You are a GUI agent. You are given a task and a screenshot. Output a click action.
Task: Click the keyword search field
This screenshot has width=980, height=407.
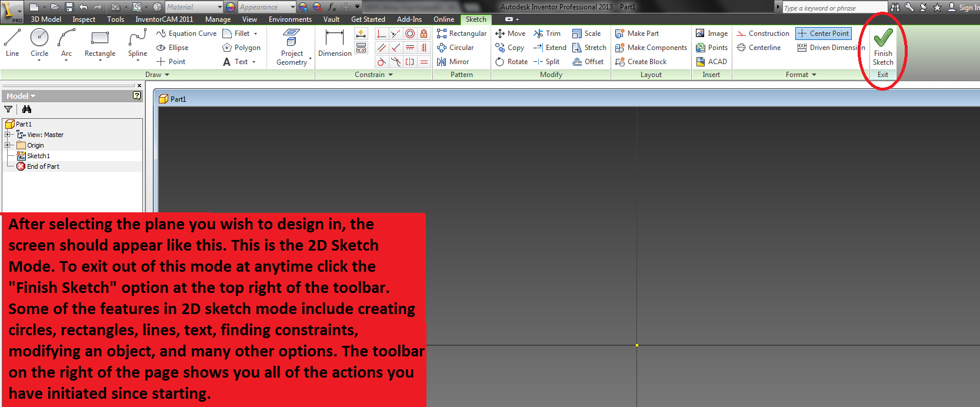coord(835,8)
